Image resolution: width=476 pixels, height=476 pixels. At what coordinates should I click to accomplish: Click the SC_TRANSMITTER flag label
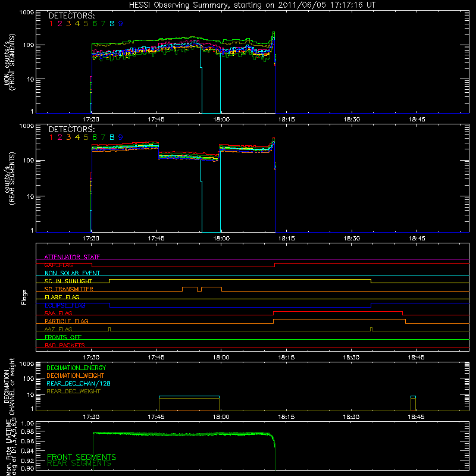coord(69,289)
